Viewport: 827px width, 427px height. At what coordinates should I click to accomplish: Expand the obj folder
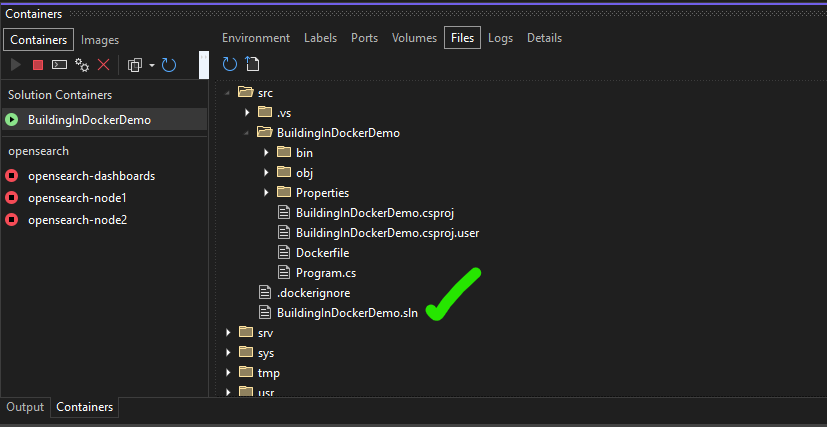(x=266, y=172)
